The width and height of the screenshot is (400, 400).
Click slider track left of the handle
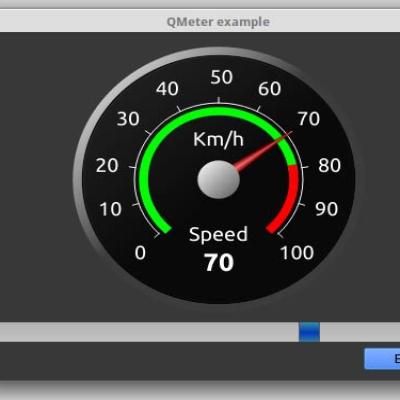pos(149,332)
